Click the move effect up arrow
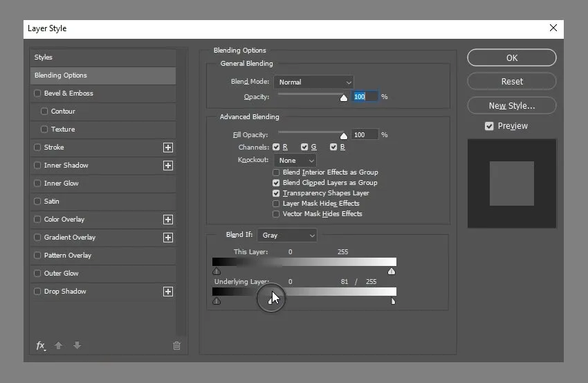Viewport: 588px width, 383px height. pos(59,346)
